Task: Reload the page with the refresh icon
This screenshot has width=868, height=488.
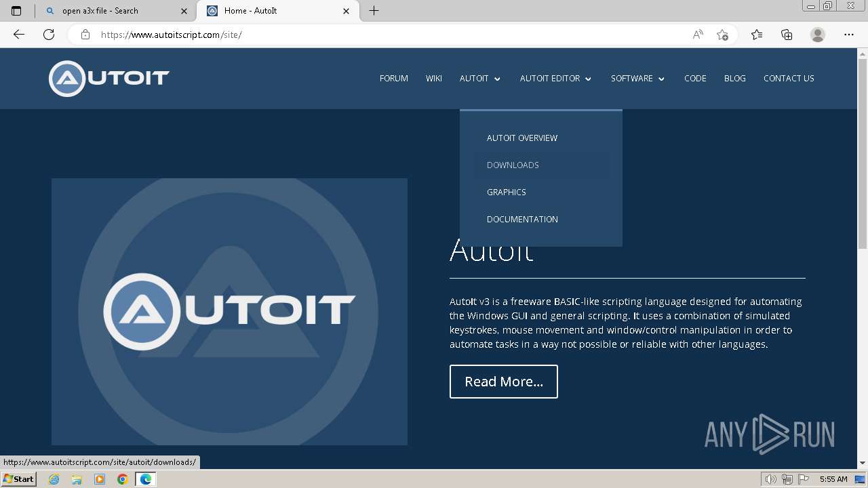Action: pyautogui.click(x=49, y=35)
